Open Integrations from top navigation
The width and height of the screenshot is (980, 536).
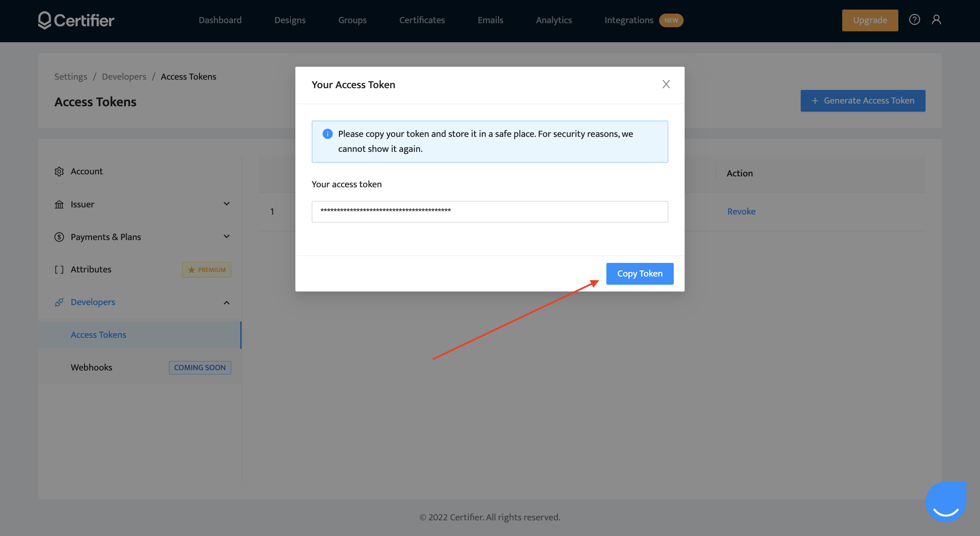click(x=628, y=20)
